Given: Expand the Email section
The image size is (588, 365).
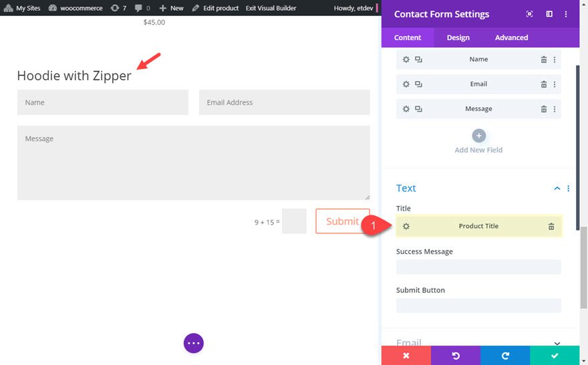Looking at the screenshot, I should [x=557, y=343].
